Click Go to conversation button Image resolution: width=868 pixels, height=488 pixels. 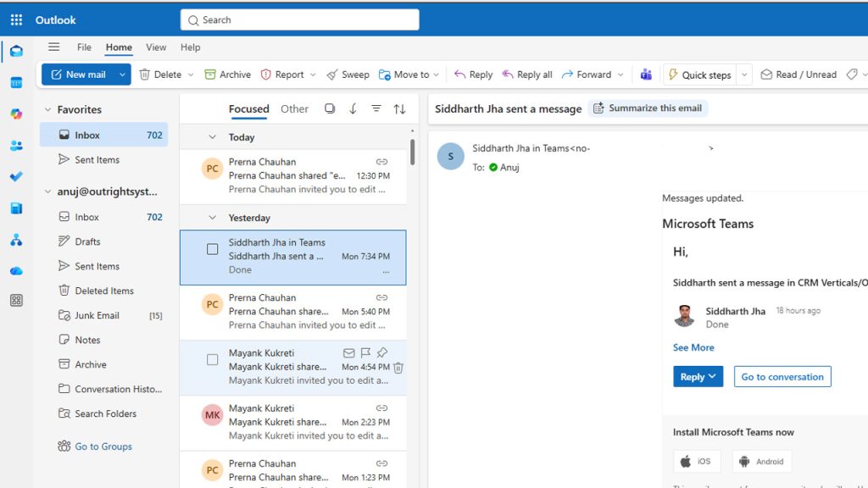point(782,377)
